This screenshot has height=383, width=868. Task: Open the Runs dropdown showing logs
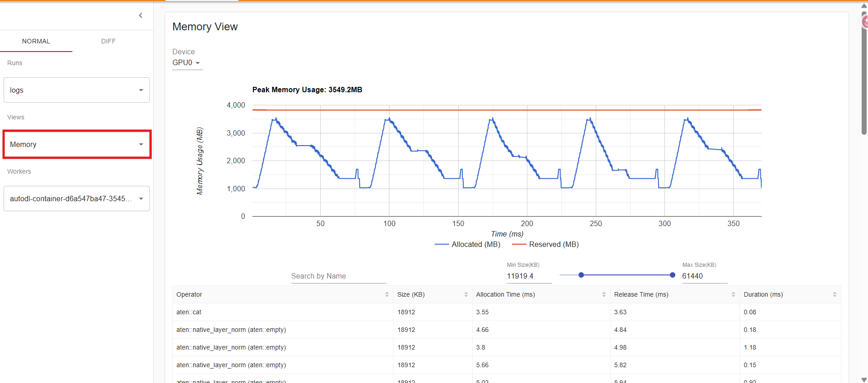76,90
